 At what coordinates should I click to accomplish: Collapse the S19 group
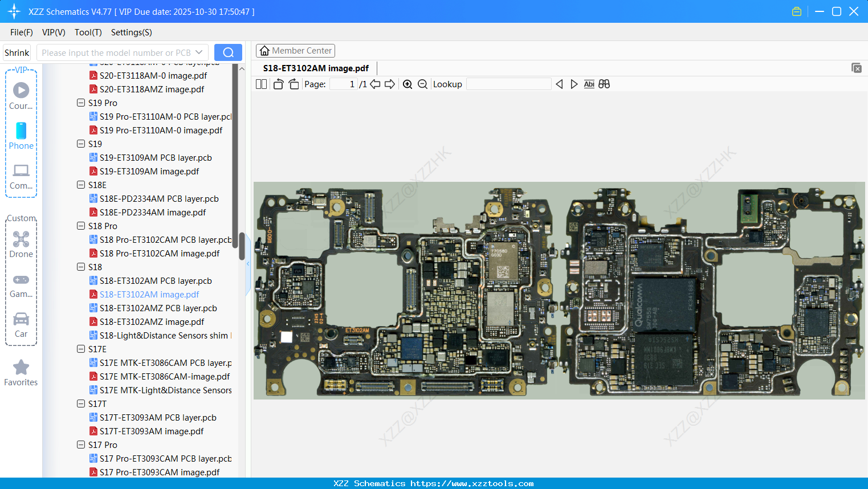(81, 144)
